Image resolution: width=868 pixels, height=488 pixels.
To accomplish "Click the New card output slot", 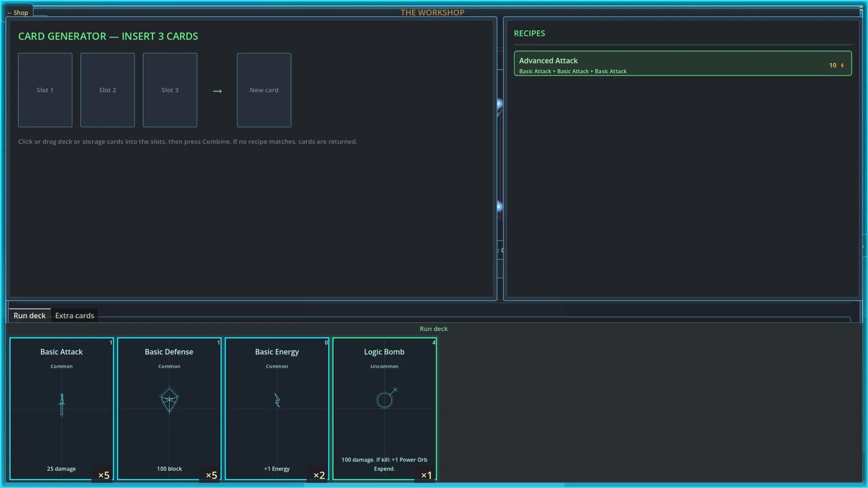I will click(264, 90).
